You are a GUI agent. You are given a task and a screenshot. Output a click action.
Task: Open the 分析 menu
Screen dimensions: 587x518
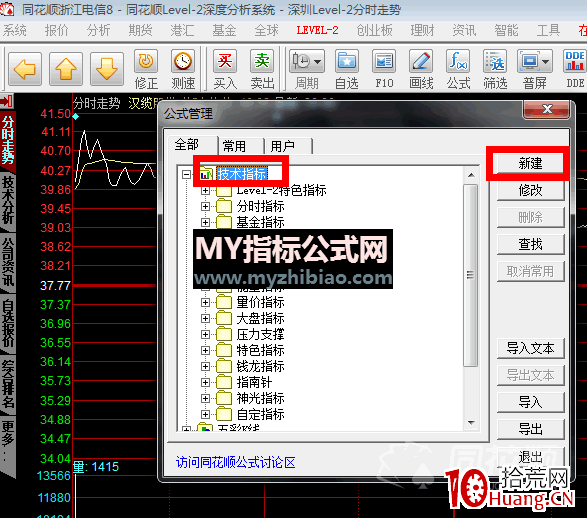98,30
